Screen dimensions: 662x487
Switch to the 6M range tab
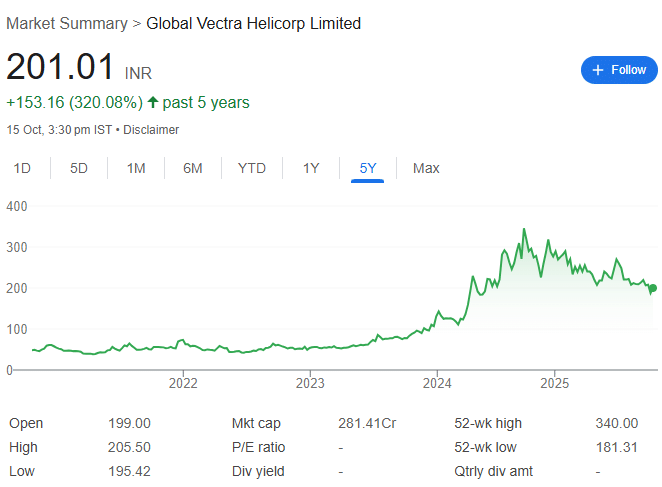click(x=193, y=168)
